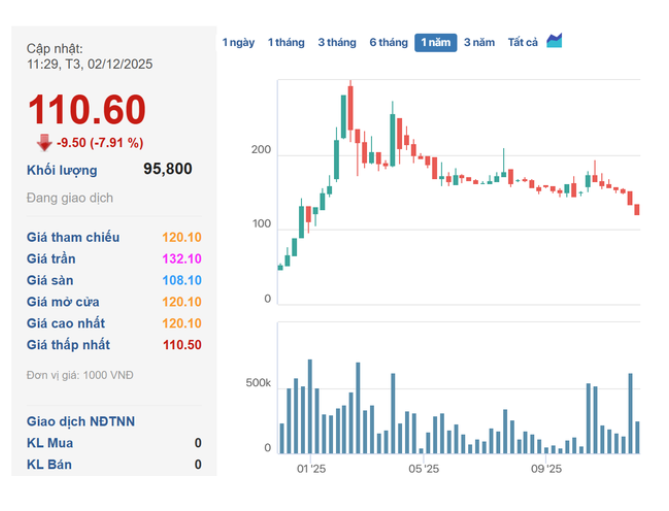Screen dimensions: 669x511
Task: Click the 05 '25 x-axis label
Action: coord(424,468)
